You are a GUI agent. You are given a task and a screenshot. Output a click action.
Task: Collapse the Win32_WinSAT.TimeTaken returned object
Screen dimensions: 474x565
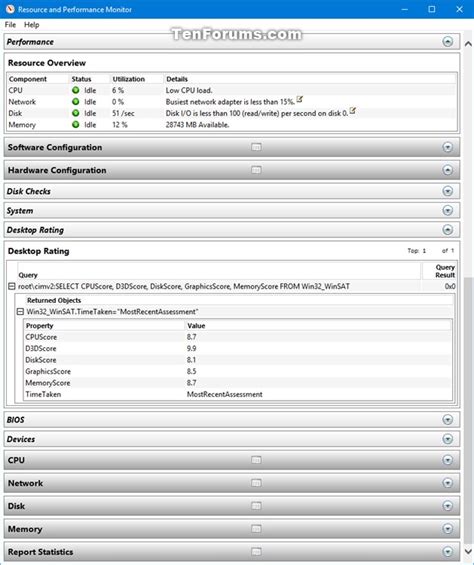tap(21, 312)
